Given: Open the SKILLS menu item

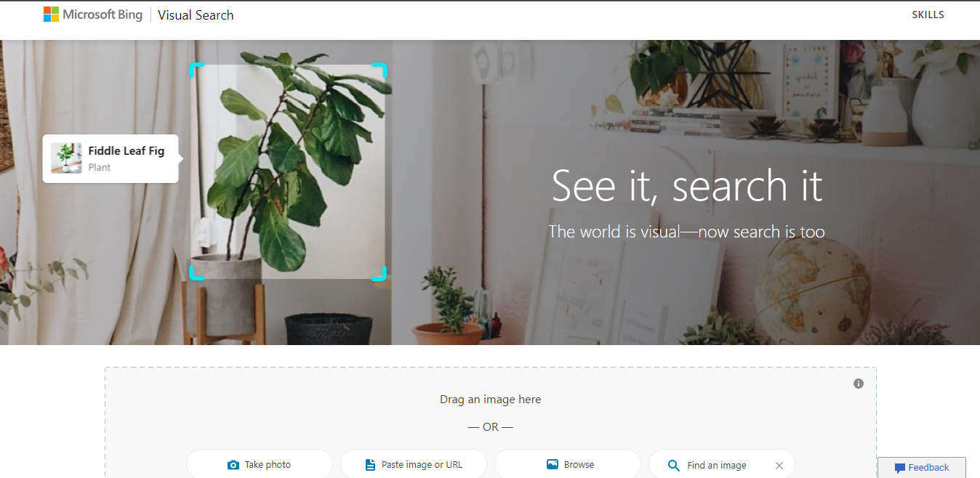Looking at the screenshot, I should tap(928, 15).
